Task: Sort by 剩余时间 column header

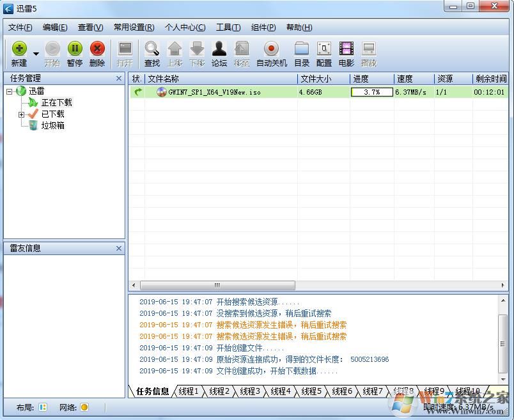Action: [490, 79]
